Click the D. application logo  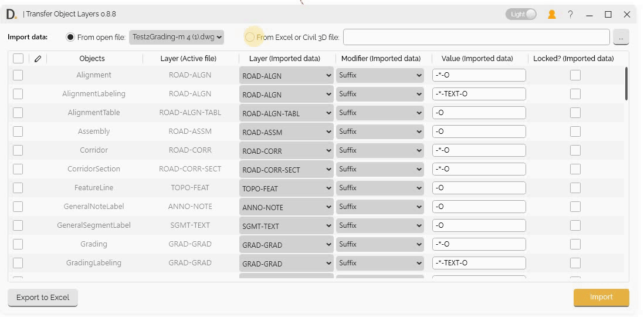point(12,15)
